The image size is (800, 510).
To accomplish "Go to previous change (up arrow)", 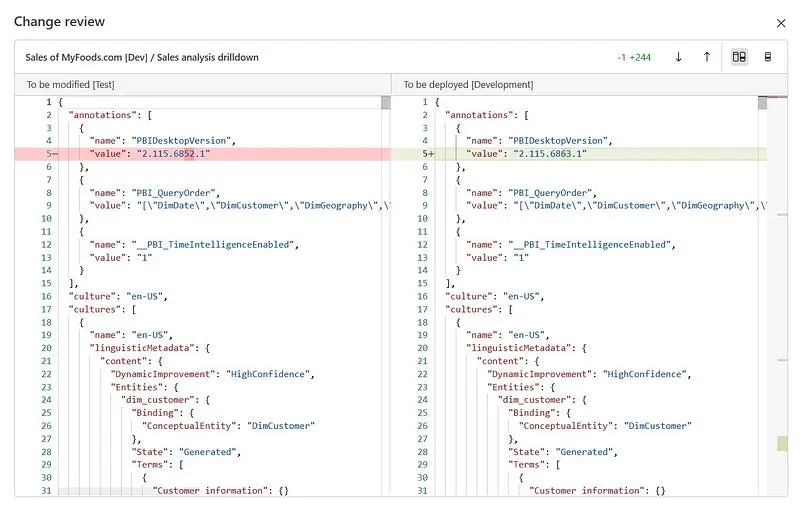I will [707, 57].
